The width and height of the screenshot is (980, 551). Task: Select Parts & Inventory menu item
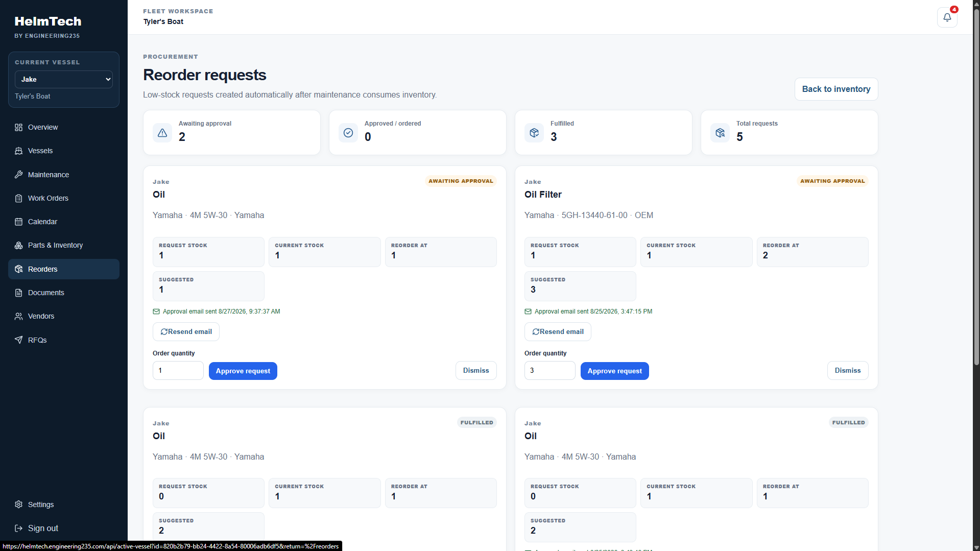(x=64, y=245)
